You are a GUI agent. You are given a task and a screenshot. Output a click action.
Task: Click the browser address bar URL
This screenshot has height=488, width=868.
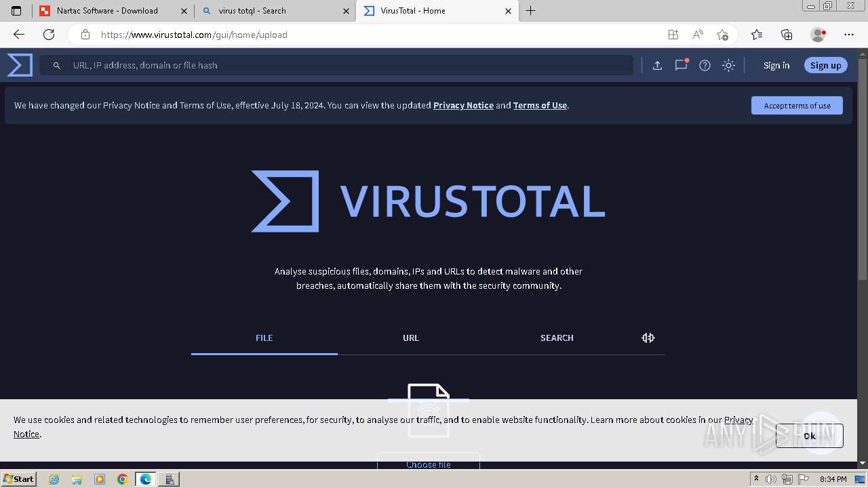[x=194, y=35]
